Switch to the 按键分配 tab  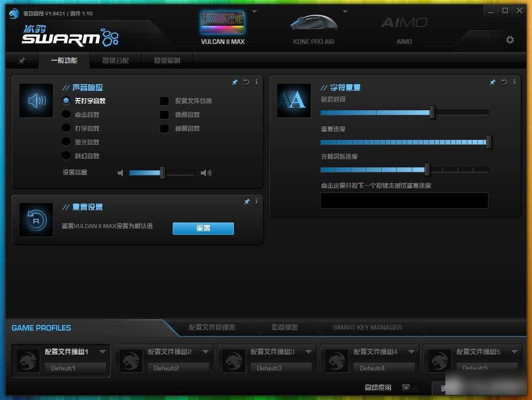coord(116,60)
